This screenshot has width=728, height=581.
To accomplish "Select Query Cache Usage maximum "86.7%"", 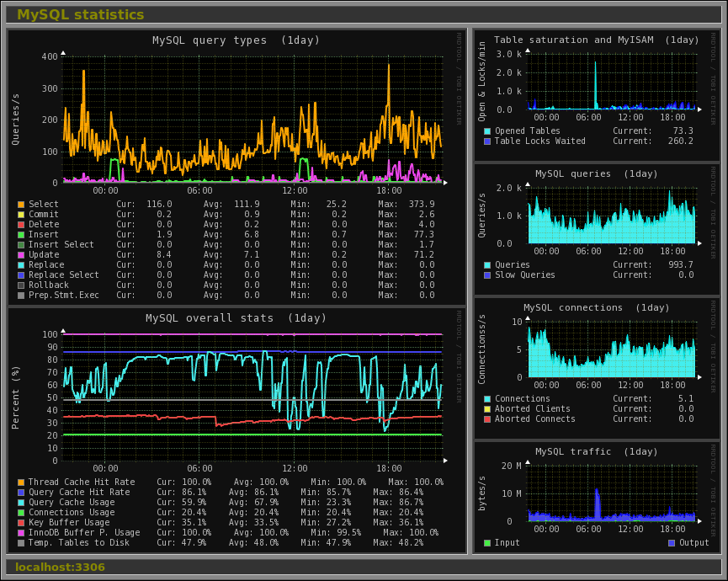I will point(411,503).
